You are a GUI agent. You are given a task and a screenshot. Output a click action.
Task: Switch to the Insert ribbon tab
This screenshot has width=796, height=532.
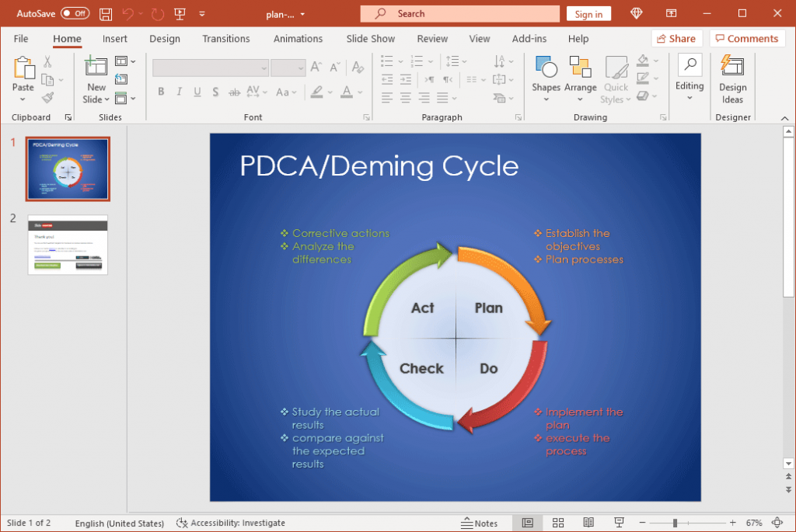point(114,38)
